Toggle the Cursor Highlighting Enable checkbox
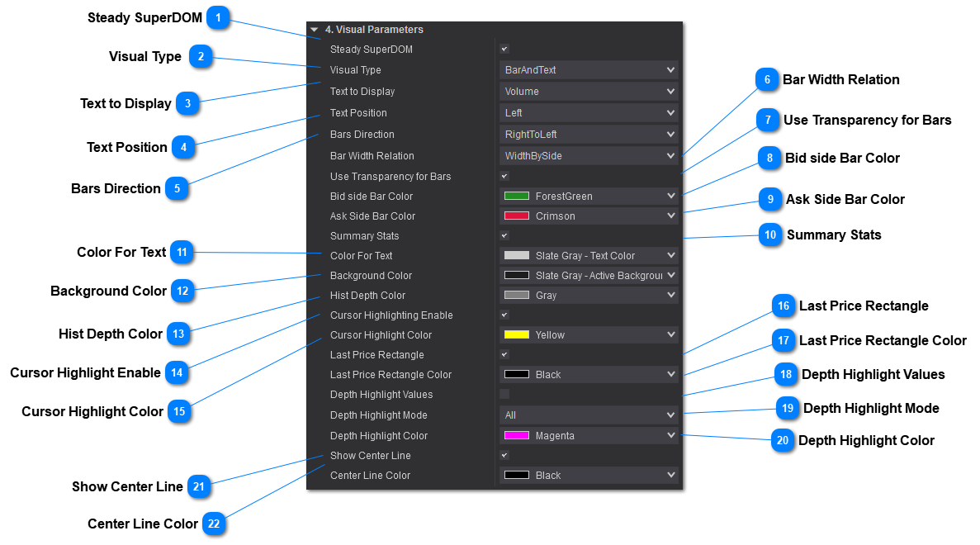Image resolution: width=980 pixels, height=545 pixels. (x=504, y=315)
